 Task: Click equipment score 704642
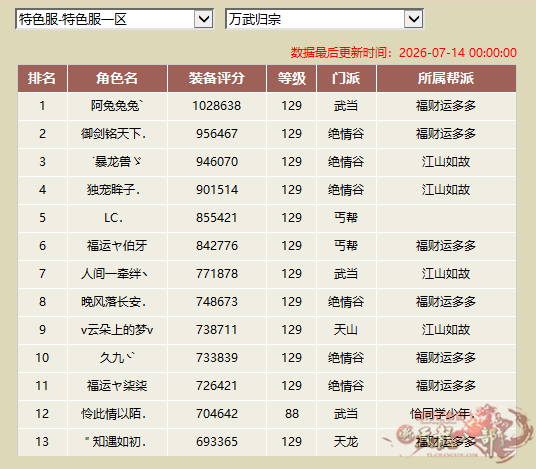tap(216, 414)
